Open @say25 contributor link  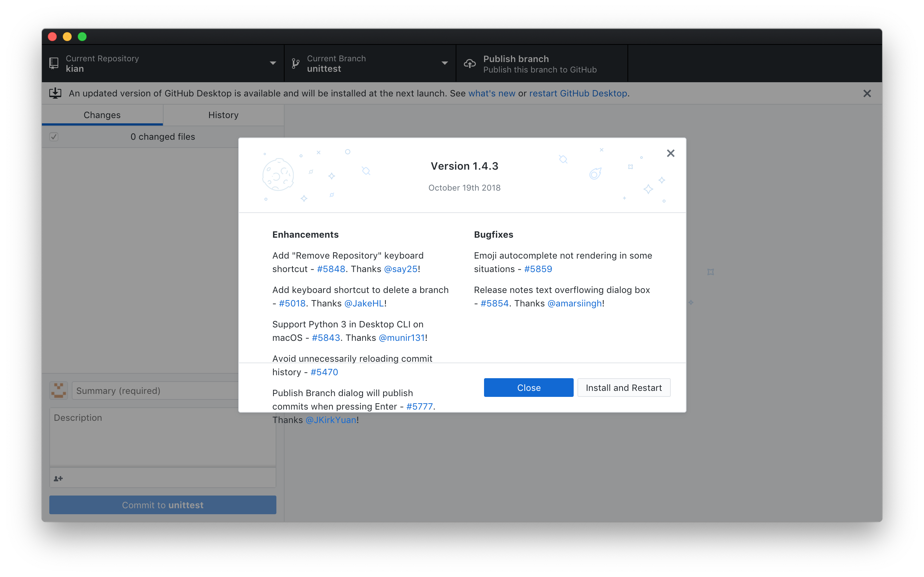click(x=400, y=269)
